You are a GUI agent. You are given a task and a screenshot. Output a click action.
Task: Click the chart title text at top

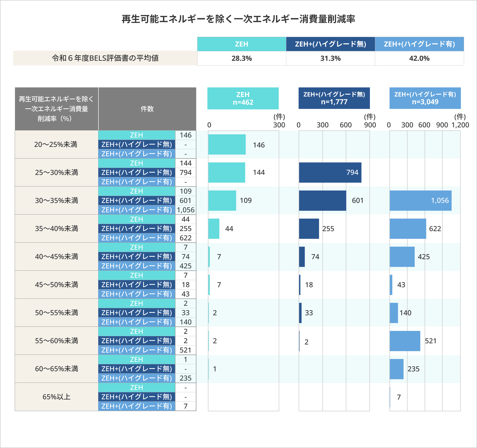(238, 19)
